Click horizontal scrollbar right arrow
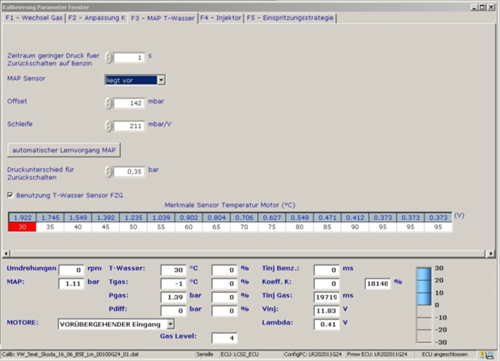Image resolution: width=500 pixels, height=361 pixels. (490, 254)
